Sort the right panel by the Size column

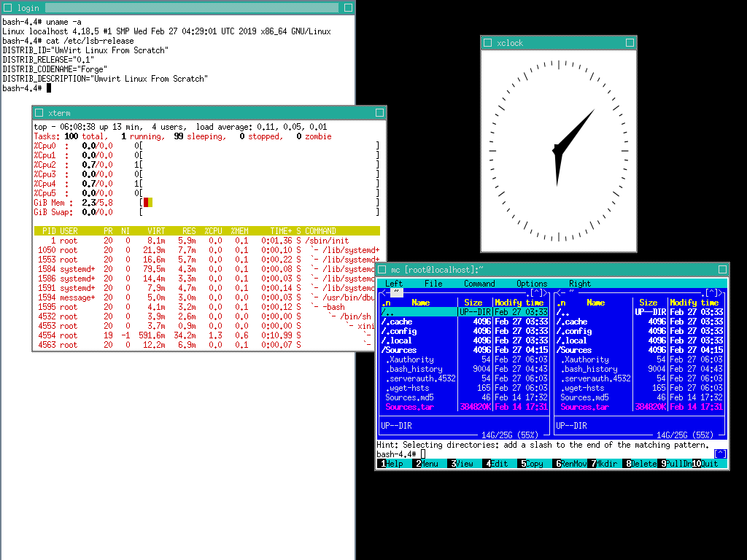click(x=648, y=303)
